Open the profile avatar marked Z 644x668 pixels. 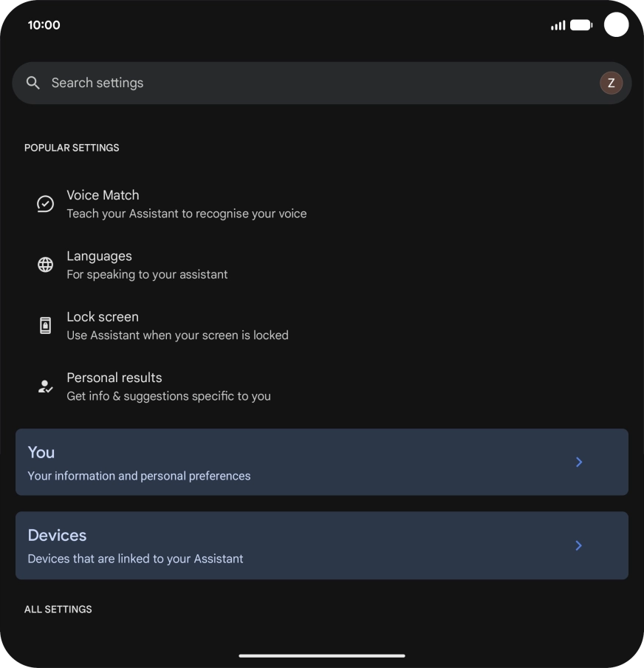click(x=612, y=83)
